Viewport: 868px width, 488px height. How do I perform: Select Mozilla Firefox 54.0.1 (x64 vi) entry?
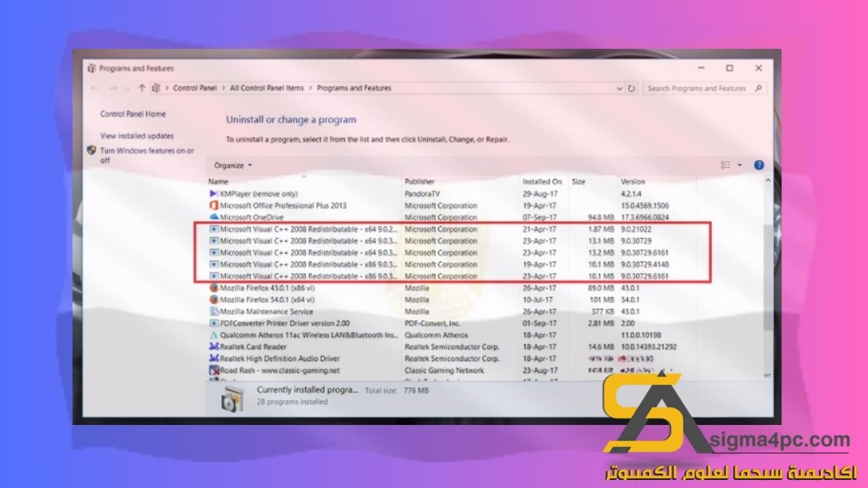(x=267, y=300)
